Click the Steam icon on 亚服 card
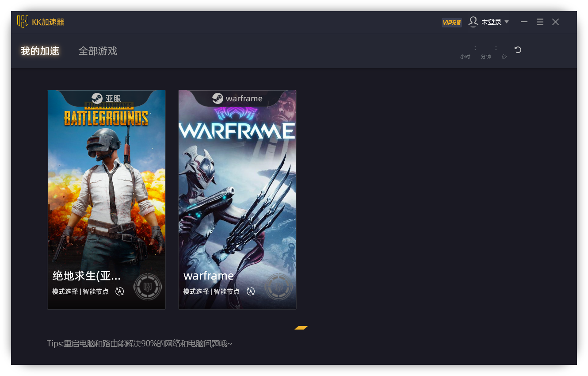Screen dimensions: 588x376 (97, 98)
